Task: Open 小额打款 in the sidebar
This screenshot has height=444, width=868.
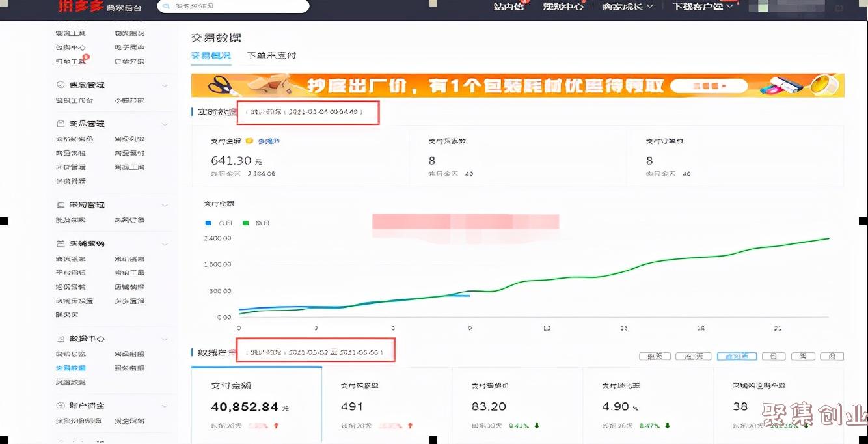Action: coord(129,100)
